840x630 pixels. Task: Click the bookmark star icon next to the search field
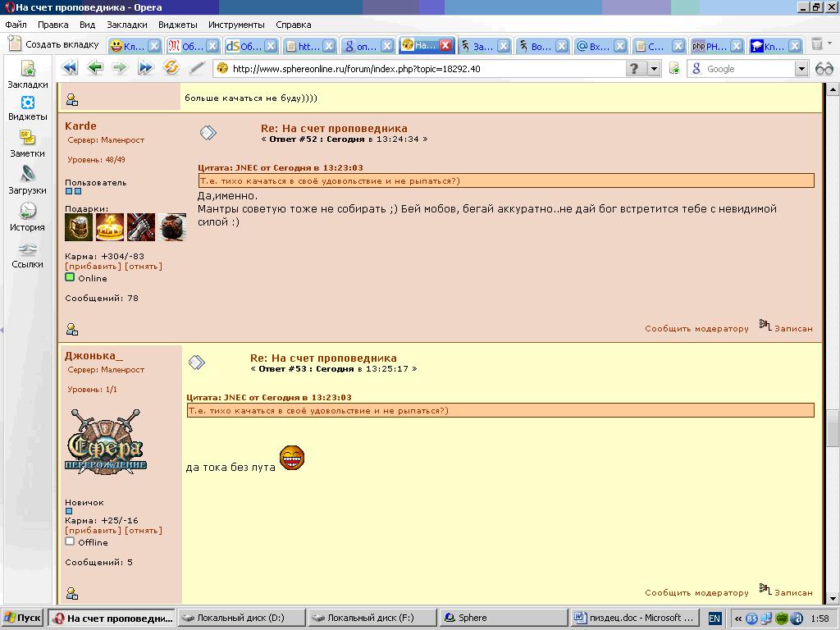(x=674, y=69)
